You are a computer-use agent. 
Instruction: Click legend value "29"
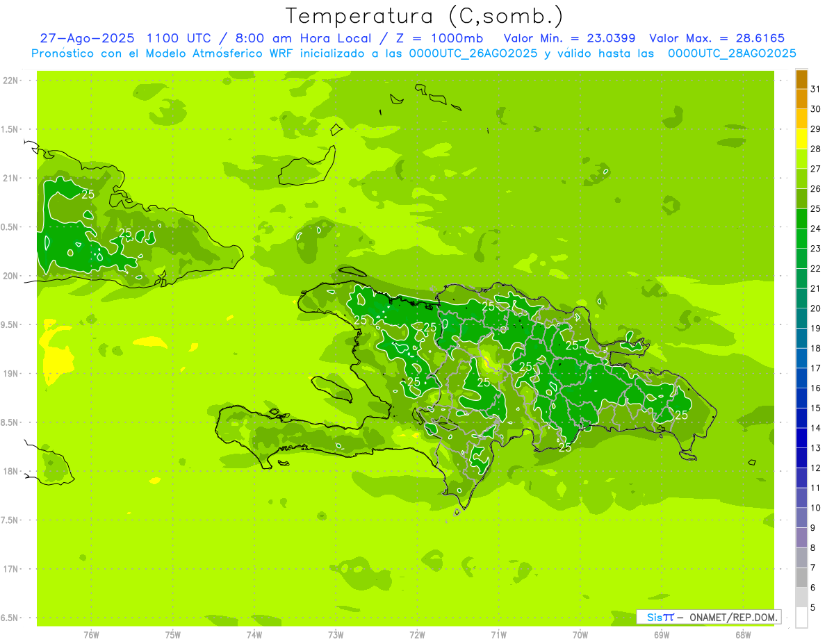coord(815,129)
